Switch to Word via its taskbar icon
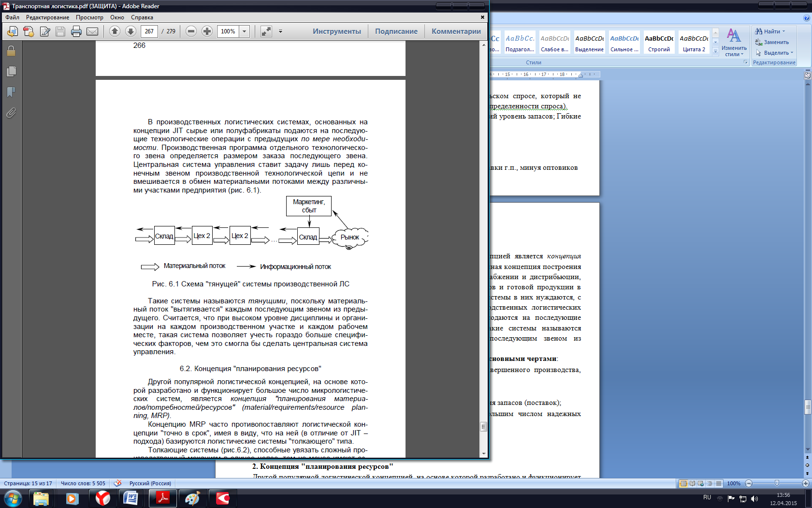 131,498
